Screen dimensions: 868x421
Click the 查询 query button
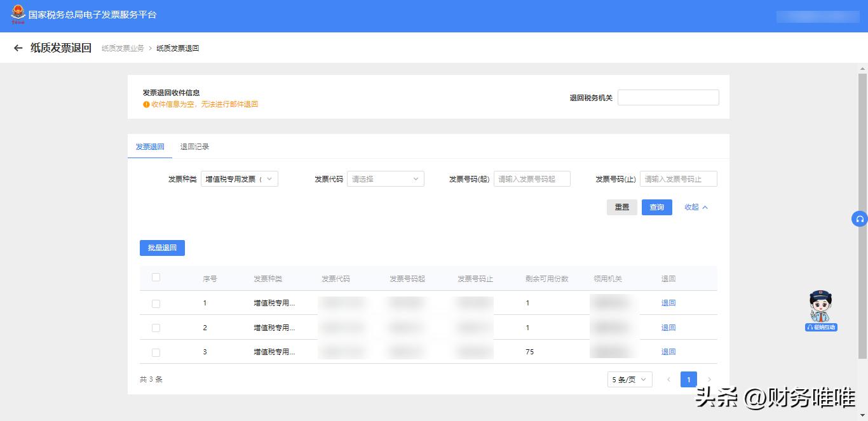(x=656, y=207)
